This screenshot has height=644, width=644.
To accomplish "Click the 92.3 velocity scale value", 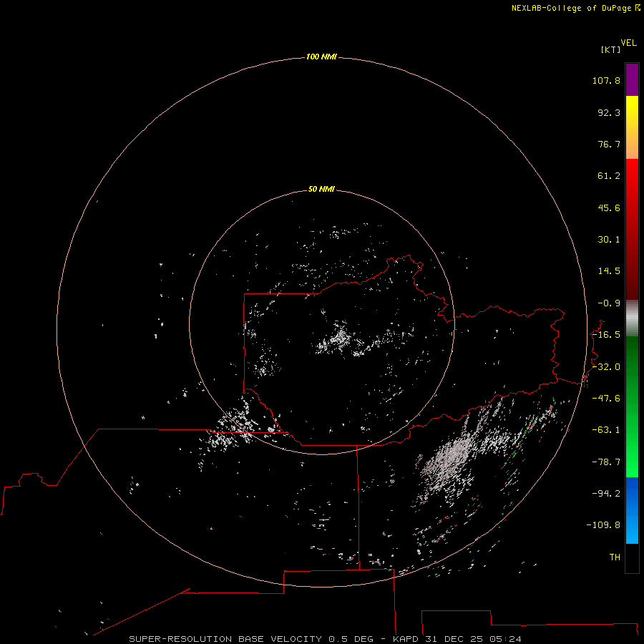I will coord(609,112).
